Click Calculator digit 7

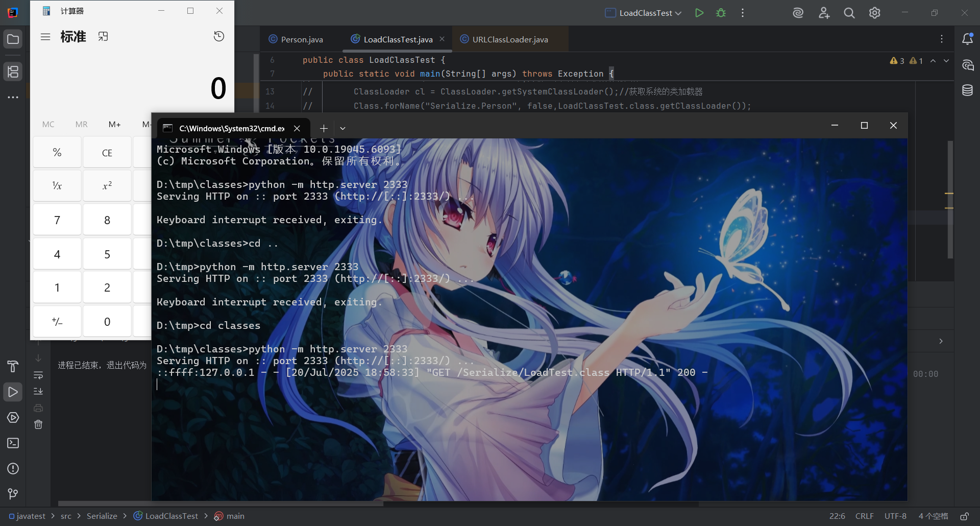click(x=57, y=220)
